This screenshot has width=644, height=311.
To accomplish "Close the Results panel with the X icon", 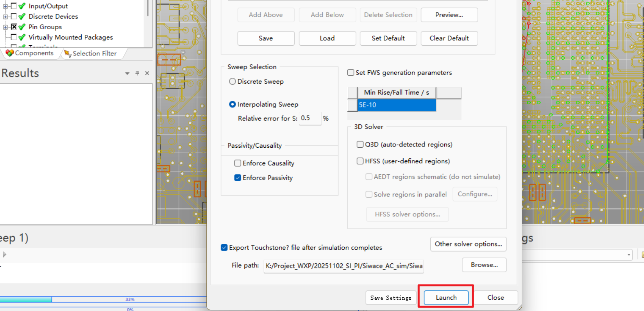I will (147, 73).
